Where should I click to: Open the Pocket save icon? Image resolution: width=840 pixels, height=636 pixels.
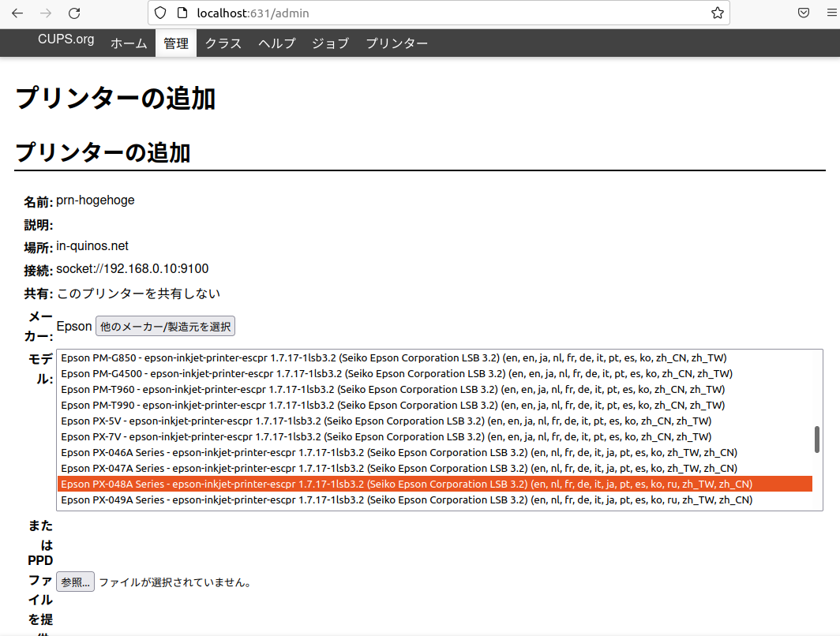click(x=803, y=13)
